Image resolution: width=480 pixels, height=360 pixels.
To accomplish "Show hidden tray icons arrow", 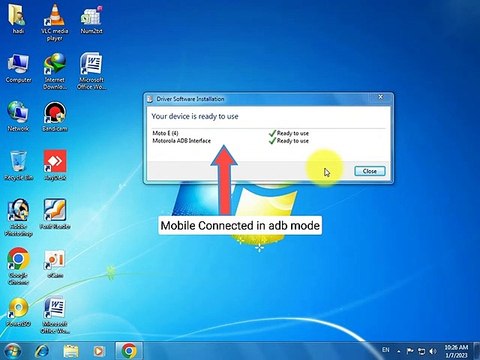I will 399,351.
